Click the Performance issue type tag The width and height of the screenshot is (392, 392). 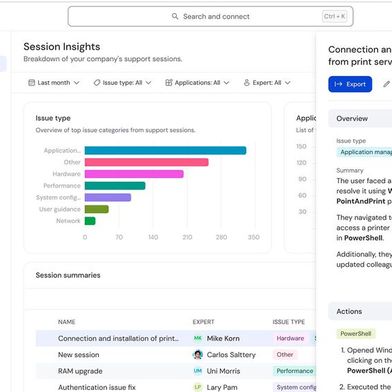[294, 371]
